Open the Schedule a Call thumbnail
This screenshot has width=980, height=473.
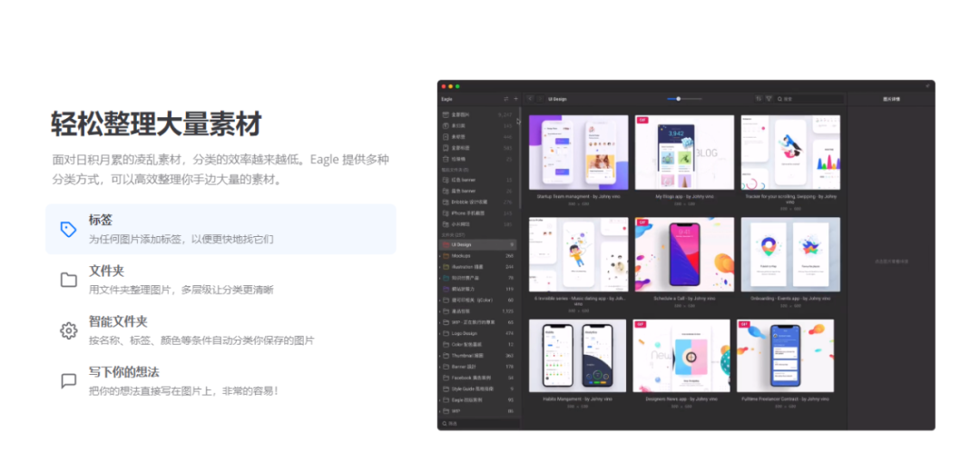684,254
